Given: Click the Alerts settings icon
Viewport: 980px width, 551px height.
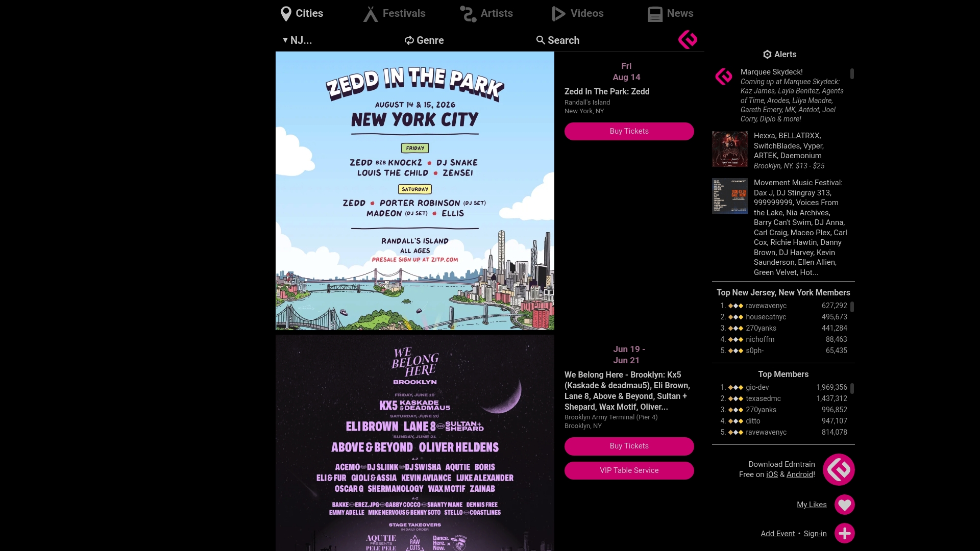Looking at the screenshot, I should 767,55.
